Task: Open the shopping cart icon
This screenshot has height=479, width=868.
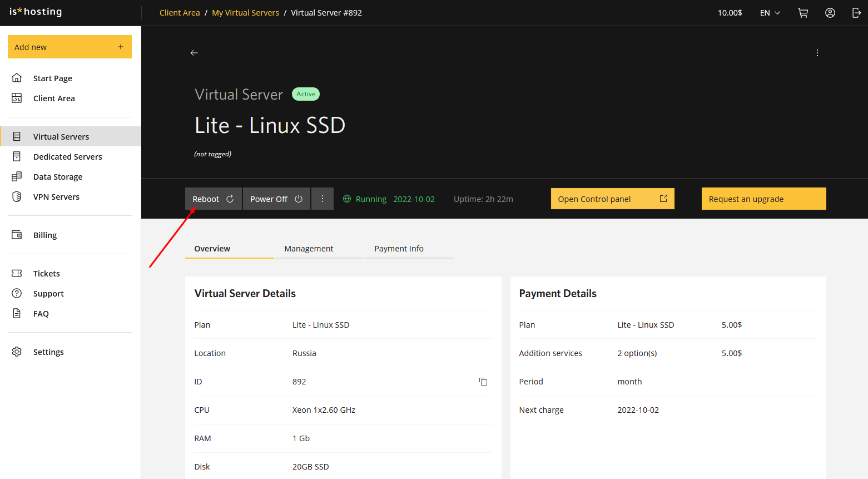Action: point(802,12)
